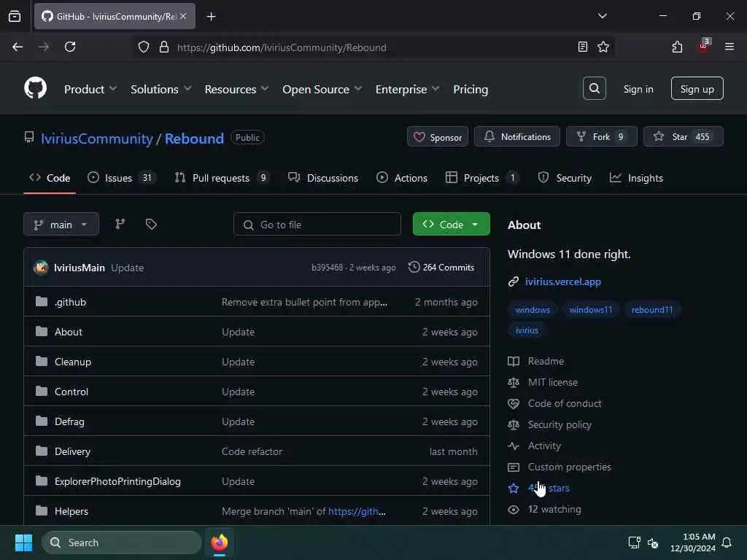Image resolution: width=747 pixels, height=560 pixels.
Task: Open the Discussions tab
Action: tap(323, 178)
